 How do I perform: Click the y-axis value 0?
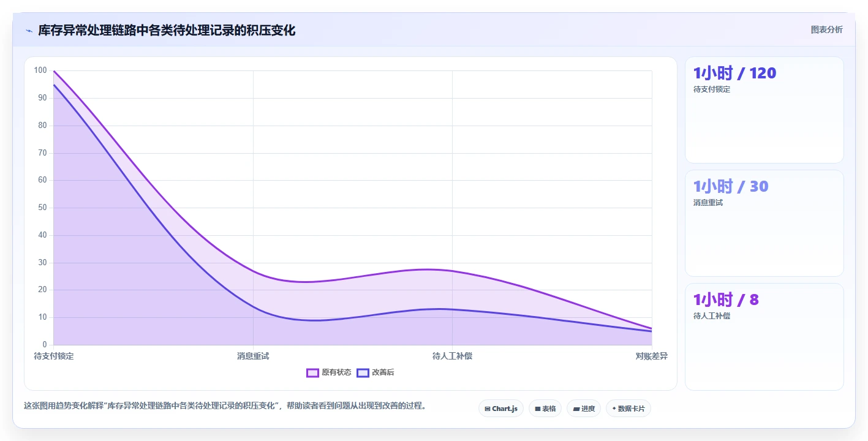pos(45,345)
